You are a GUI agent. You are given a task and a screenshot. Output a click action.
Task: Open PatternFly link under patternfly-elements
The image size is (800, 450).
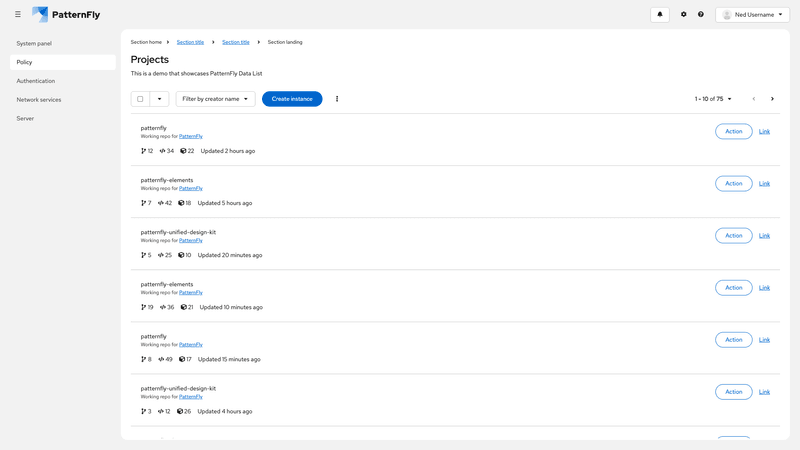click(190, 188)
